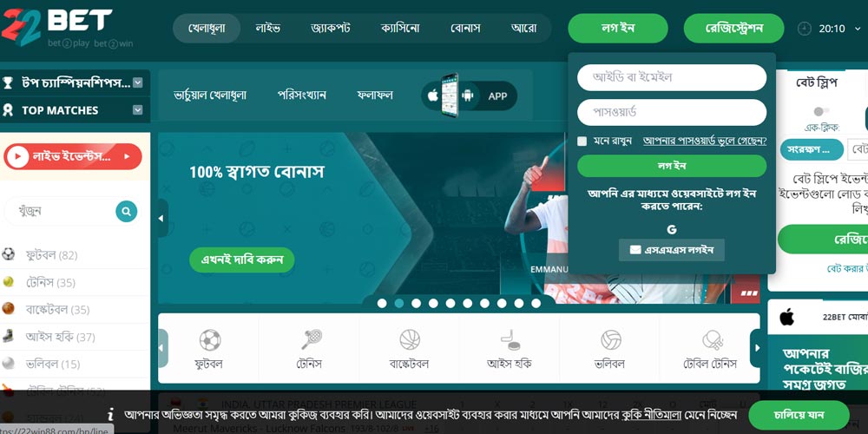868x434 pixels.
Task: Click the search magnifier icon in sidebar
Action: point(126,211)
